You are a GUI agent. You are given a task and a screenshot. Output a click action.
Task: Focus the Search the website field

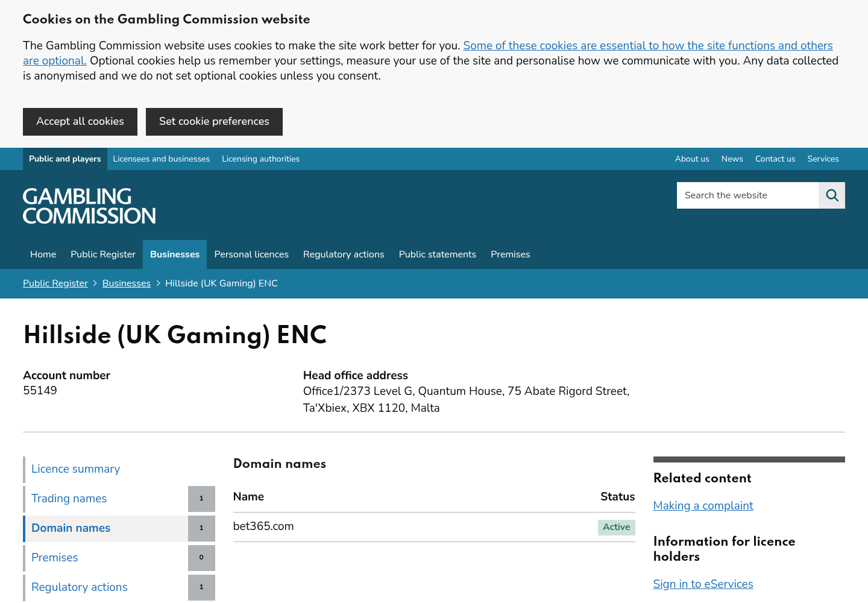pyautogui.click(x=747, y=195)
